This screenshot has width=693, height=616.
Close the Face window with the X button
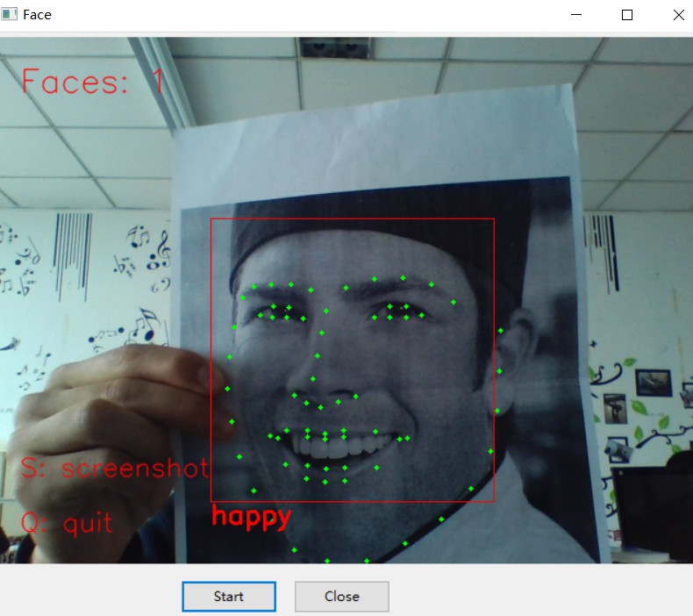678,15
